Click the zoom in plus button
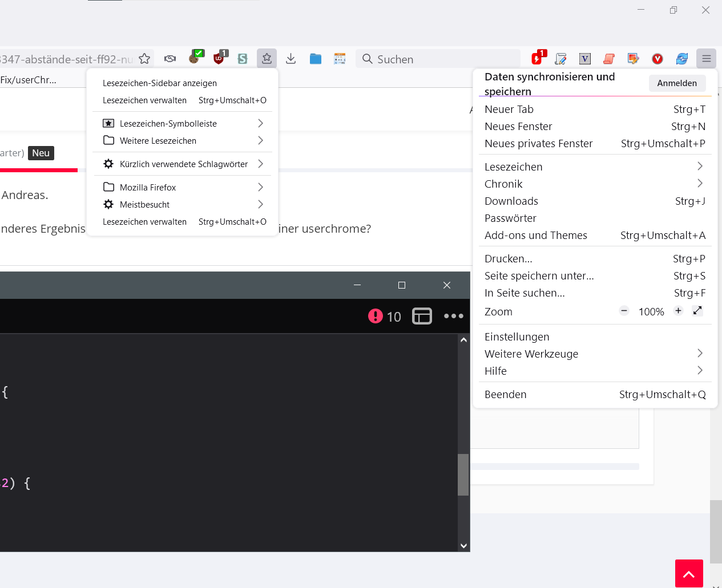This screenshot has height=588, width=722. [678, 311]
